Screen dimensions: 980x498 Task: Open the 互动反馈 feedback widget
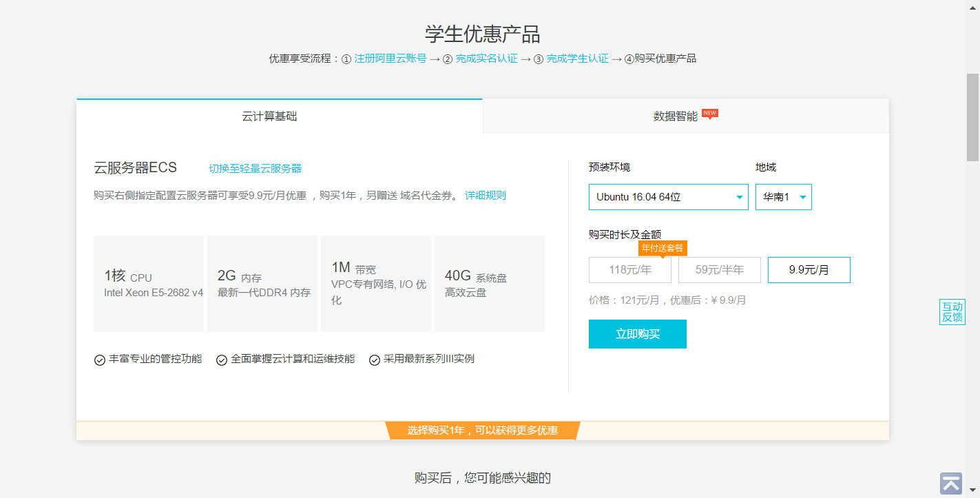[952, 312]
